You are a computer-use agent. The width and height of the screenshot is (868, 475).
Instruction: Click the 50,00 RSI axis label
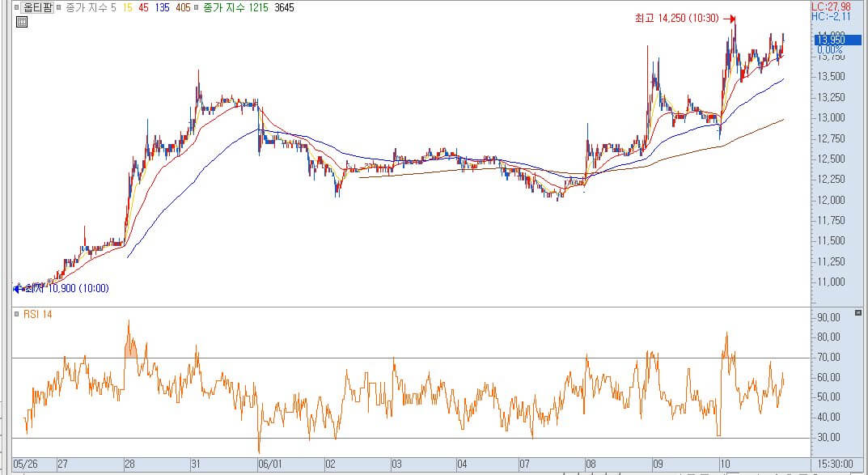point(828,397)
